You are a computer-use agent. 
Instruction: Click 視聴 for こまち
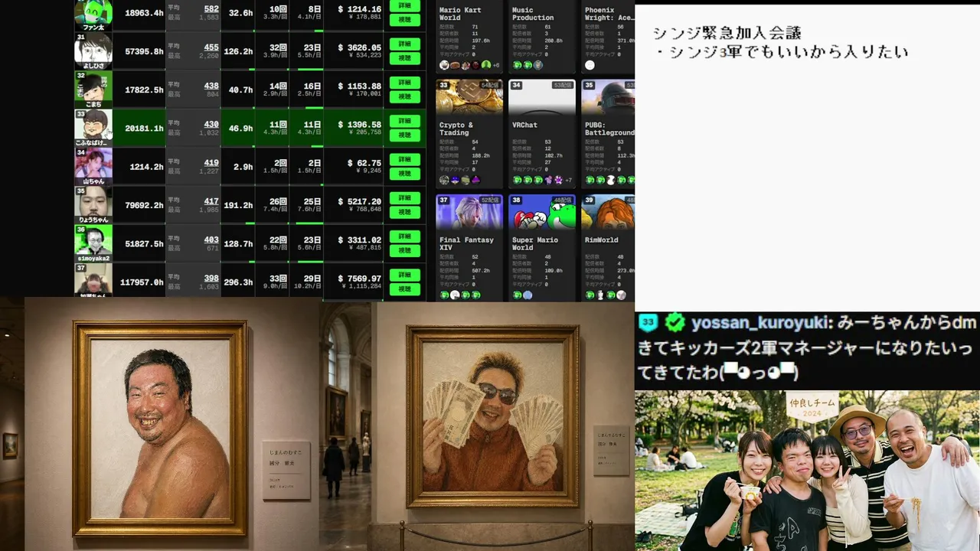point(405,96)
